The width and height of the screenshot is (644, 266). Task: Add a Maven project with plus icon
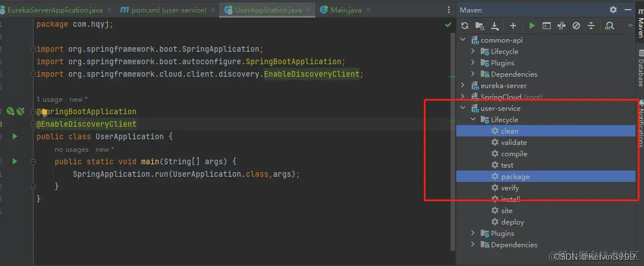[513, 26]
